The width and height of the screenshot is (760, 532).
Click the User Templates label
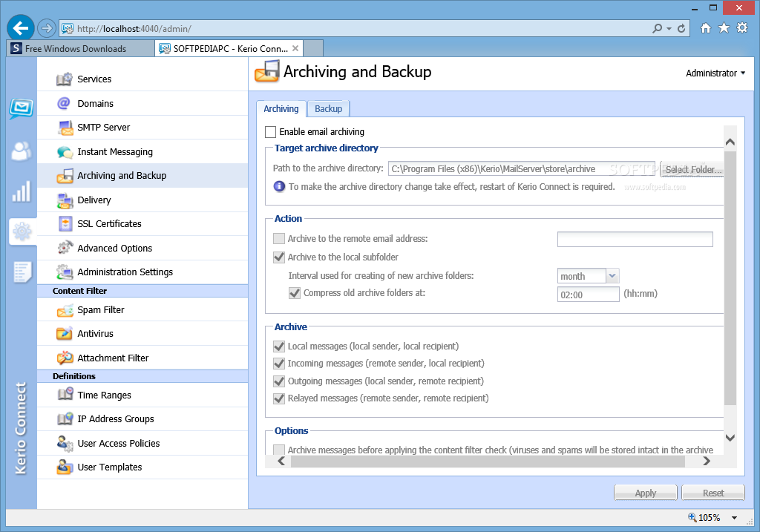[x=110, y=467]
